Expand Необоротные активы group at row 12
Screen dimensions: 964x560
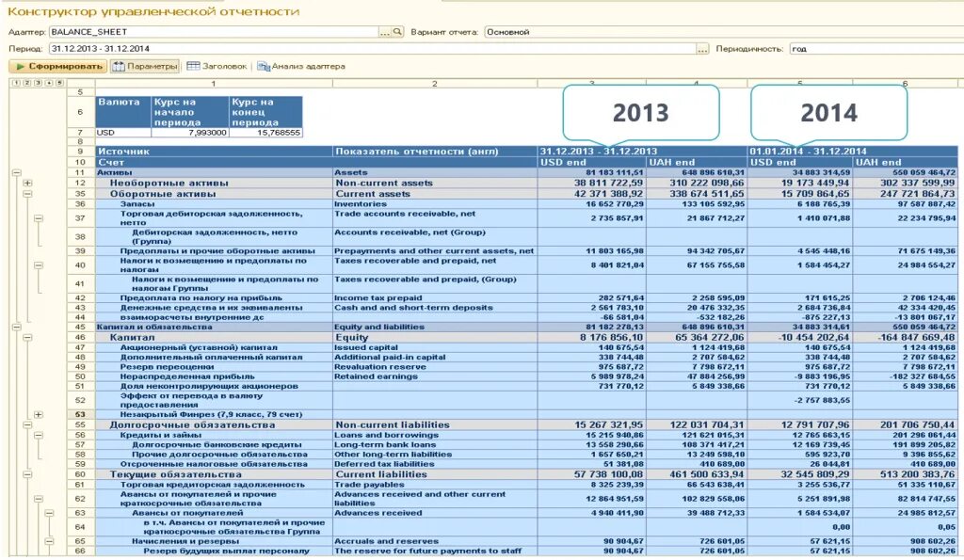tap(27, 184)
